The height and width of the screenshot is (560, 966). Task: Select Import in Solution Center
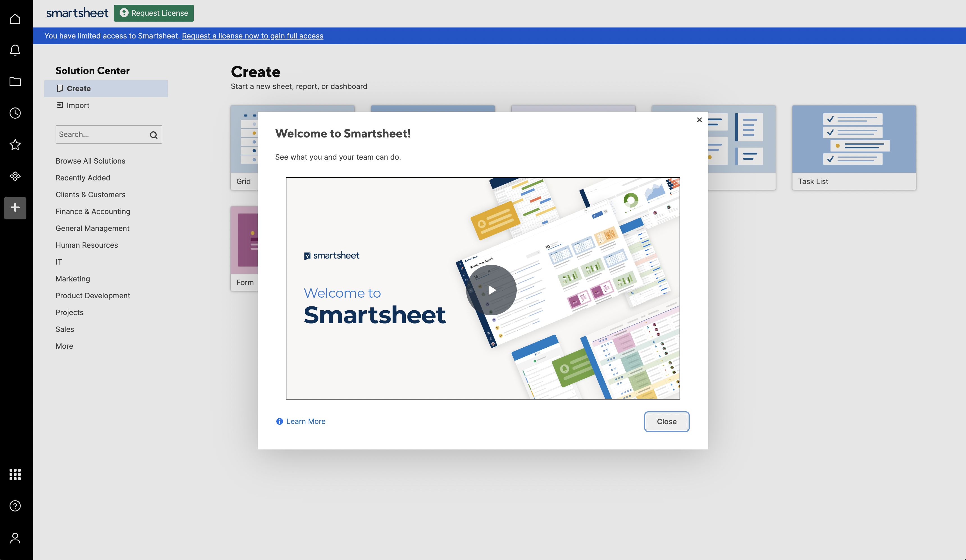pyautogui.click(x=78, y=105)
